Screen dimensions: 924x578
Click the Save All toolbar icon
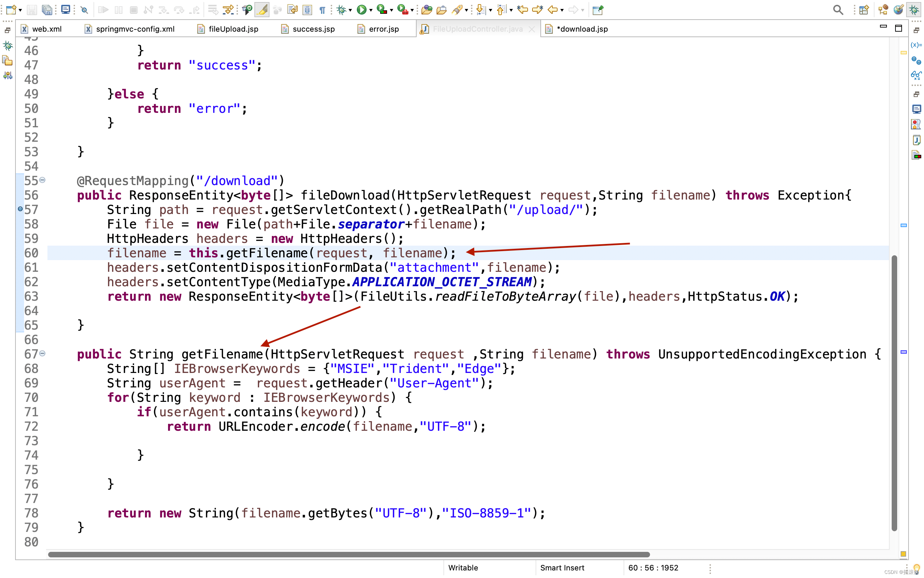[x=47, y=10]
